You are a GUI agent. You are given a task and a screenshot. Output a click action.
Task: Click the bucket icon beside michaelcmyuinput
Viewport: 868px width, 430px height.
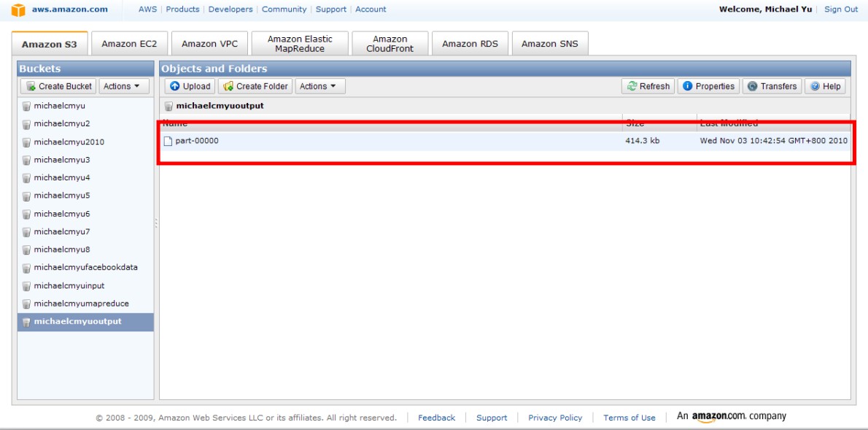point(26,286)
